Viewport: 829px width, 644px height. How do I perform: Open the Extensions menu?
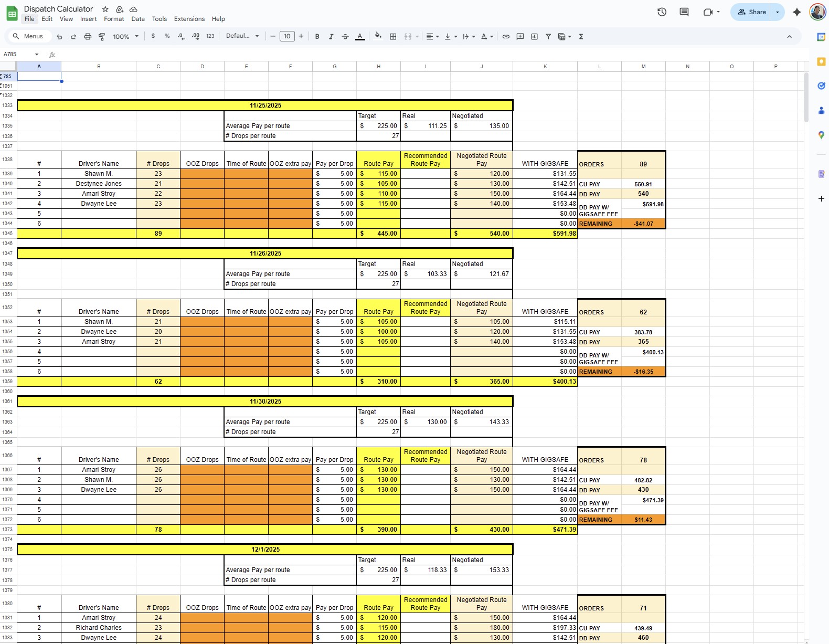coord(189,19)
